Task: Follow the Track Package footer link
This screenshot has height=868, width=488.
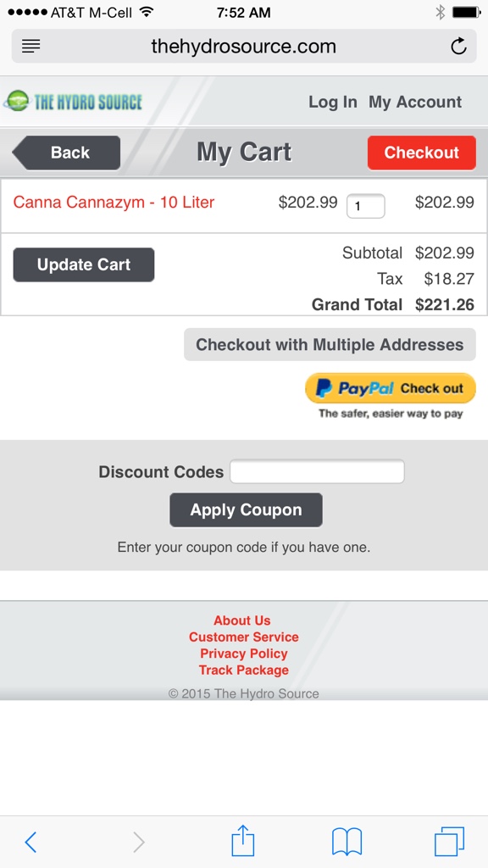Action: pyautogui.click(x=244, y=670)
